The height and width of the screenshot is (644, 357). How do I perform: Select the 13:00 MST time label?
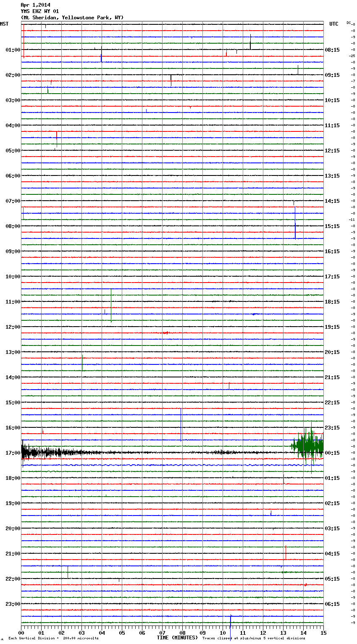pos(13,352)
